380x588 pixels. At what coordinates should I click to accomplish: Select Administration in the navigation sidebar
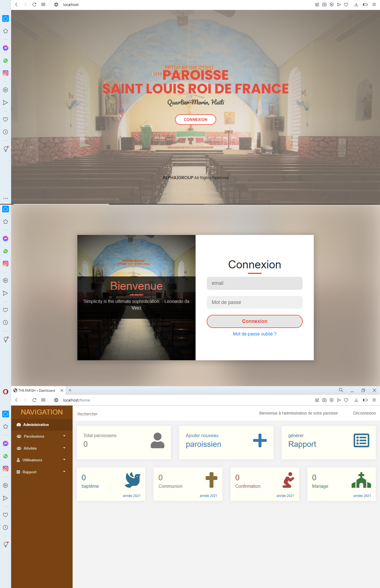[x=36, y=425]
